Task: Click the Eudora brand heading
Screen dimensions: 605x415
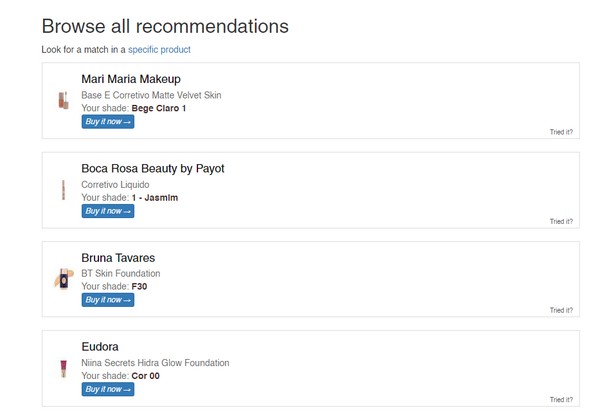Action: point(100,347)
